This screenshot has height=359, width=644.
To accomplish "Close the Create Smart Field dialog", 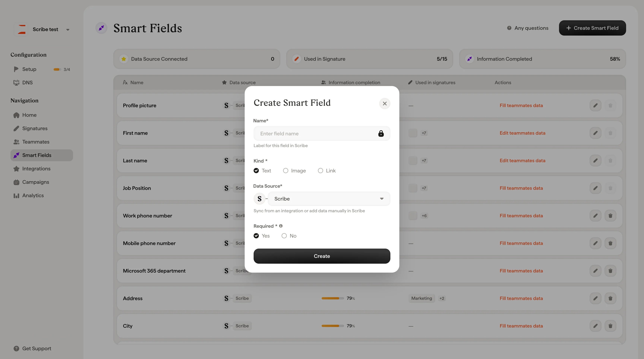I will (x=384, y=103).
